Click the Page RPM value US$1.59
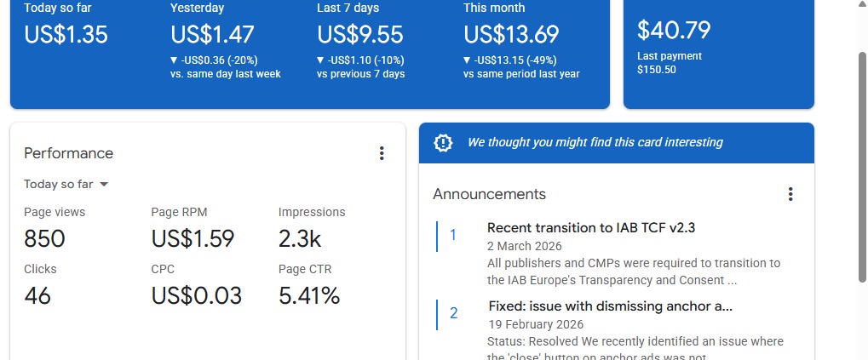The image size is (868, 360). 193,238
